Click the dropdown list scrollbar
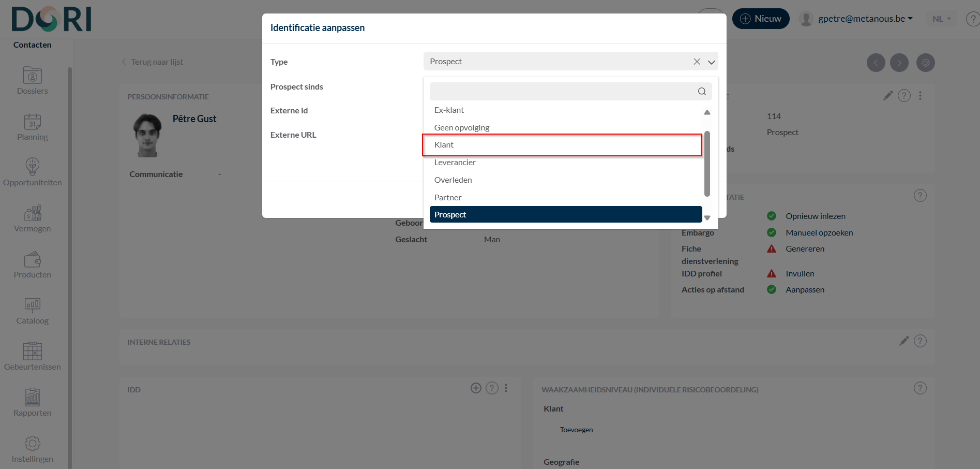The width and height of the screenshot is (980, 469). coord(707,164)
